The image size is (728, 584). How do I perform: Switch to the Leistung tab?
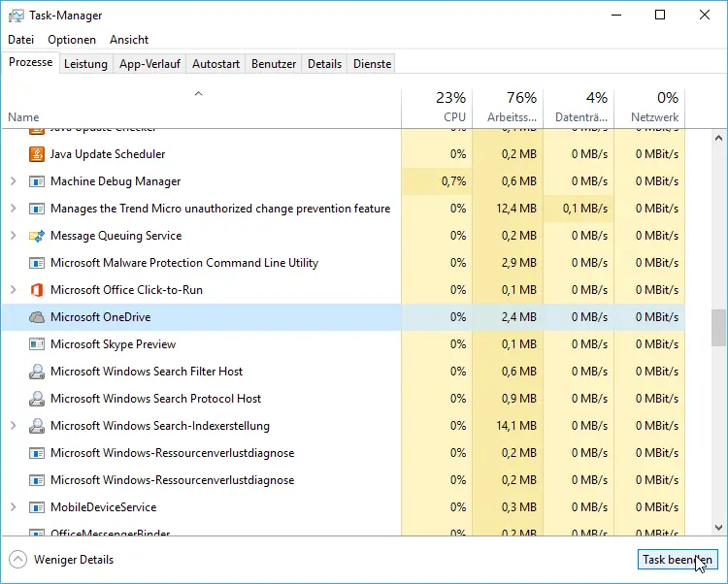tap(85, 64)
